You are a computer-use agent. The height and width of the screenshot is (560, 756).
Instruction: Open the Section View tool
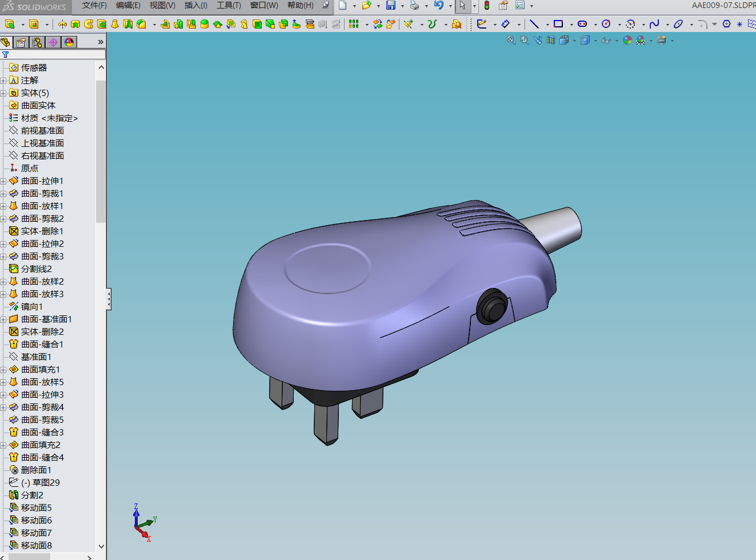pos(551,40)
